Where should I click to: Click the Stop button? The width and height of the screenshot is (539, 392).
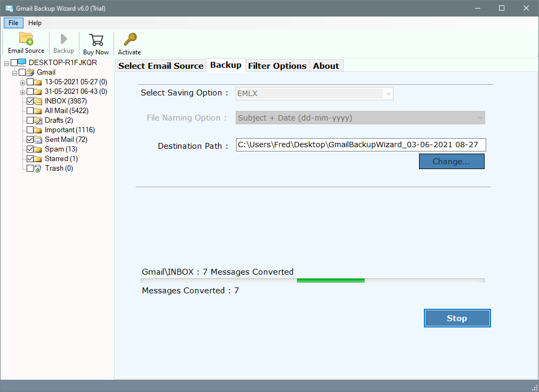pyautogui.click(x=457, y=318)
